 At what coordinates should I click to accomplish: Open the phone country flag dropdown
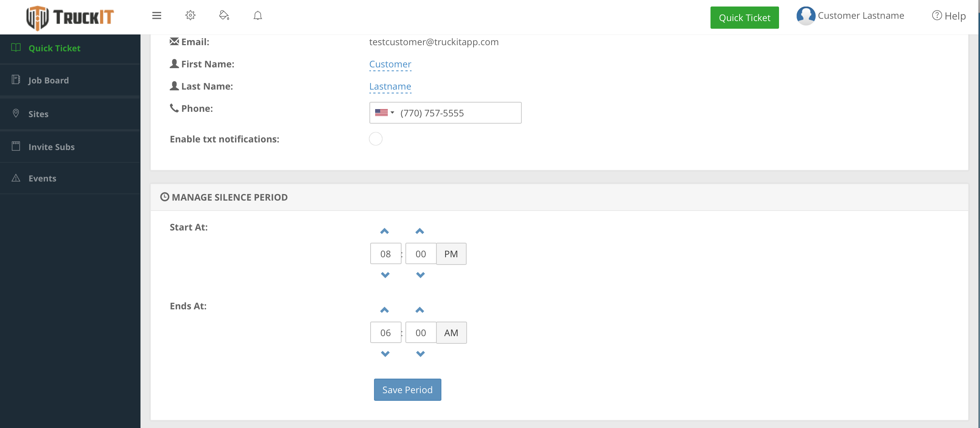coord(384,113)
